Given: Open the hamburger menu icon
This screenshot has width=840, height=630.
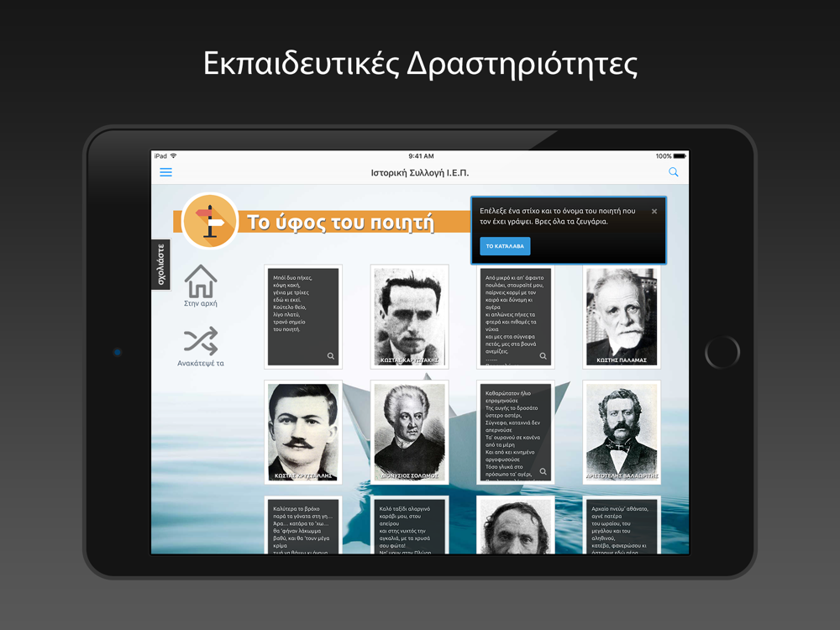Looking at the screenshot, I should pyautogui.click(x=165, y=172).
